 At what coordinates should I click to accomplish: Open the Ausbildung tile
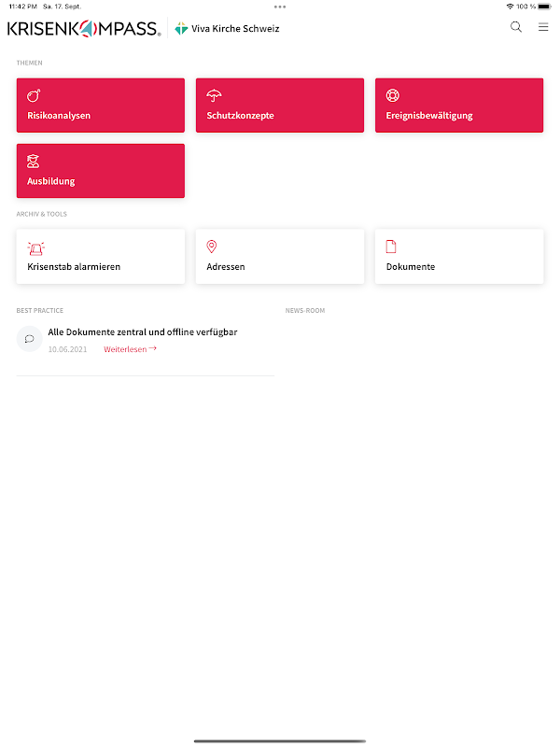click(x=101, y=171)
